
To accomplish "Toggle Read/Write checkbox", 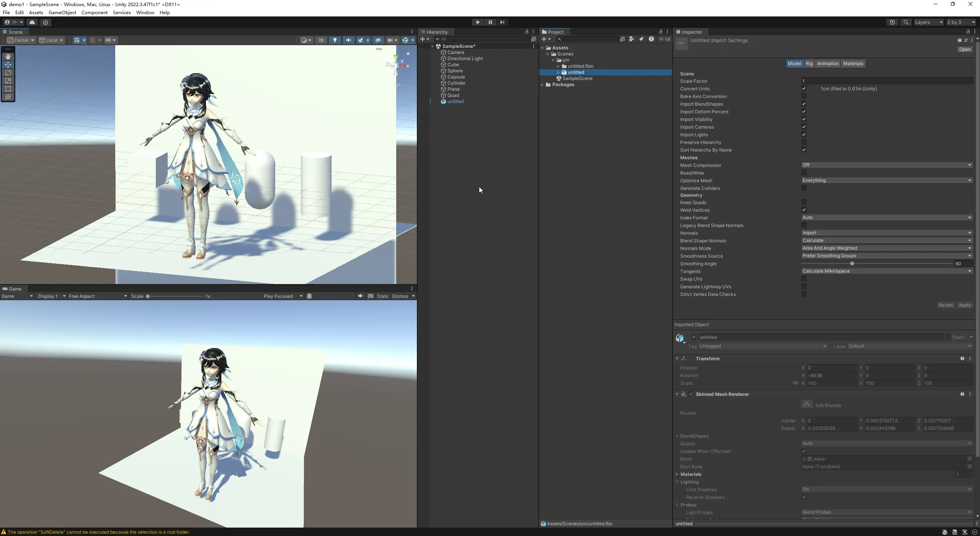I will tap(804, 173).
